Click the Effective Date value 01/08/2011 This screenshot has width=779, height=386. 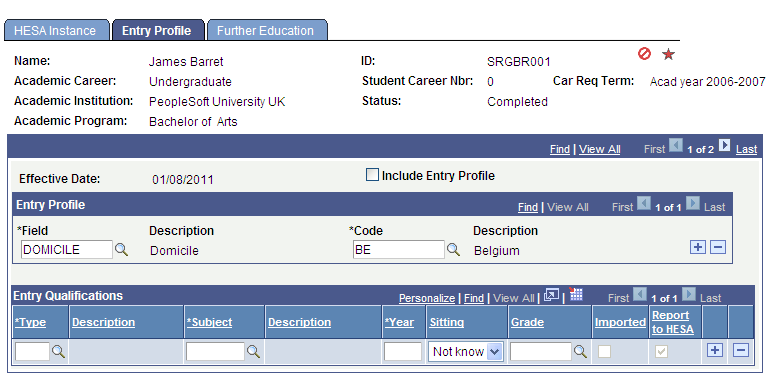(x=183, y=180)
